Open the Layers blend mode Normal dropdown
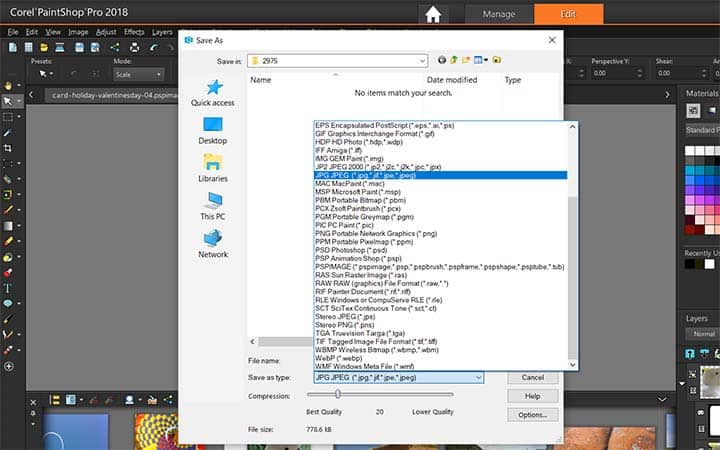This screenshot has height=450, width=720. tap(703, 334)
